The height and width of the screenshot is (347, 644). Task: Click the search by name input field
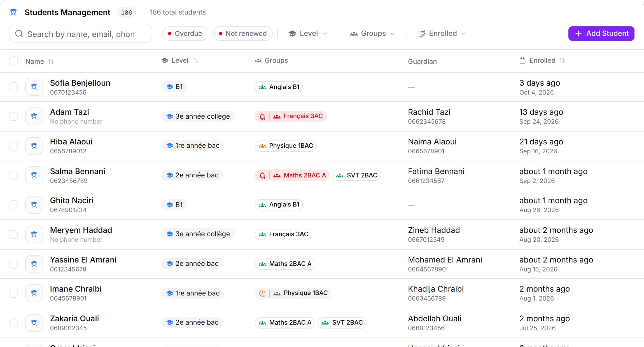(x=81, y=34)
